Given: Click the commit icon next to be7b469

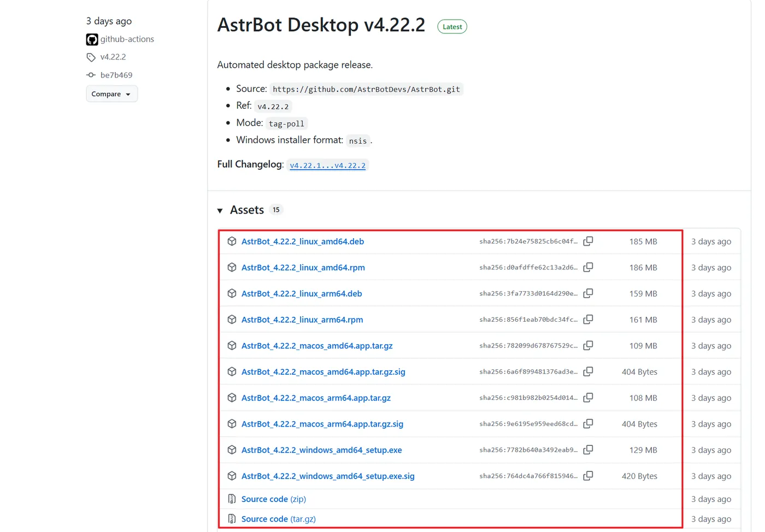Looking at the screenshot, I should (x=91, y=75).
